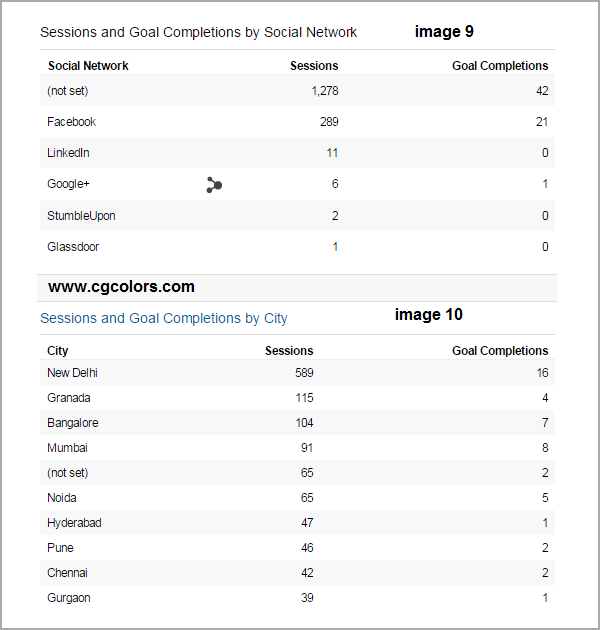Select the Mumbai city row
The width and height of the screenshot is (600, 630).
click(x=297, y=448)
